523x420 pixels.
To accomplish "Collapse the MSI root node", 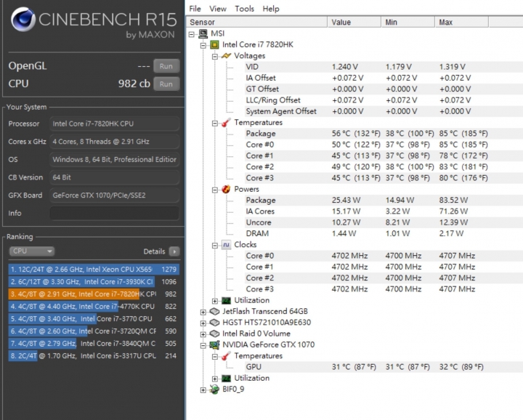I will [192, 34].
